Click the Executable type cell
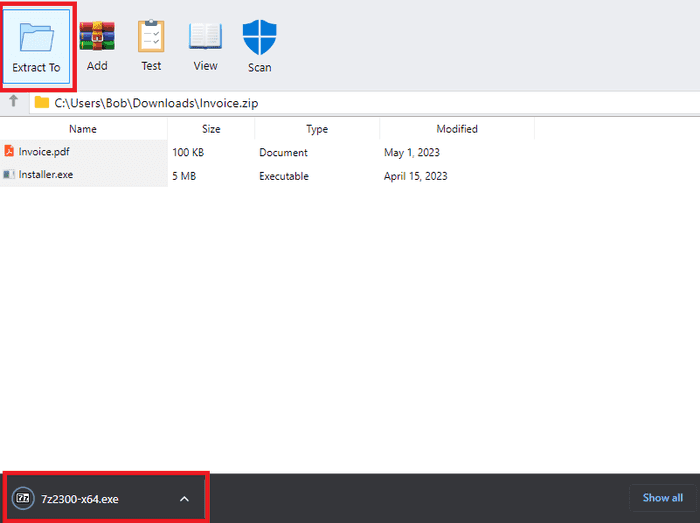 point(283,176)
